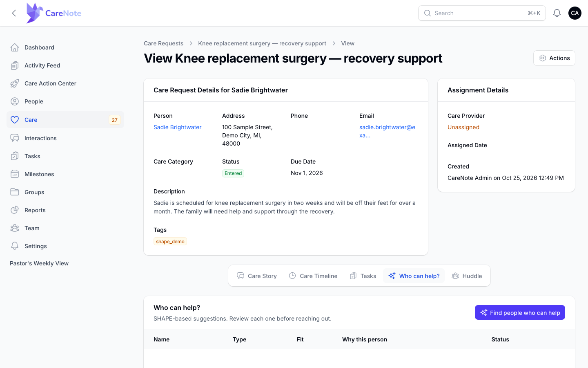Viewport: 588px width, 368px height.
Task: Click Care Requests breadcrumb link
Action: click(x=163, y=43)
